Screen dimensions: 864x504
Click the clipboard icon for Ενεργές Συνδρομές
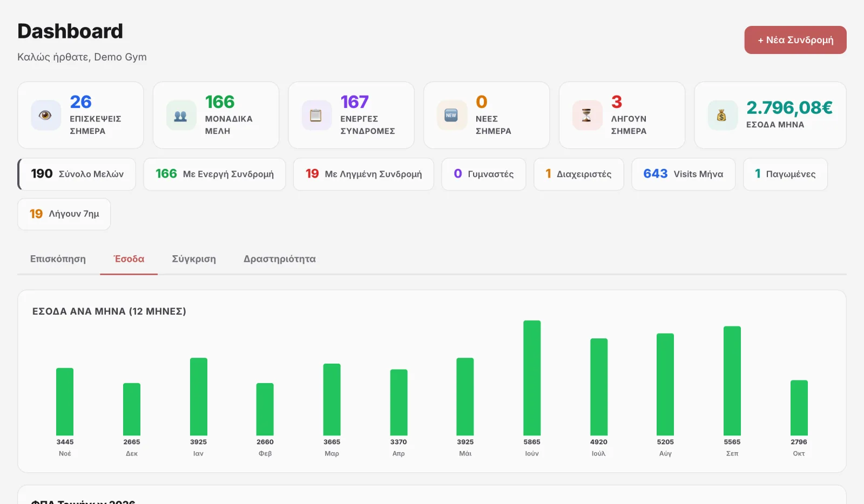click(316, 115)
